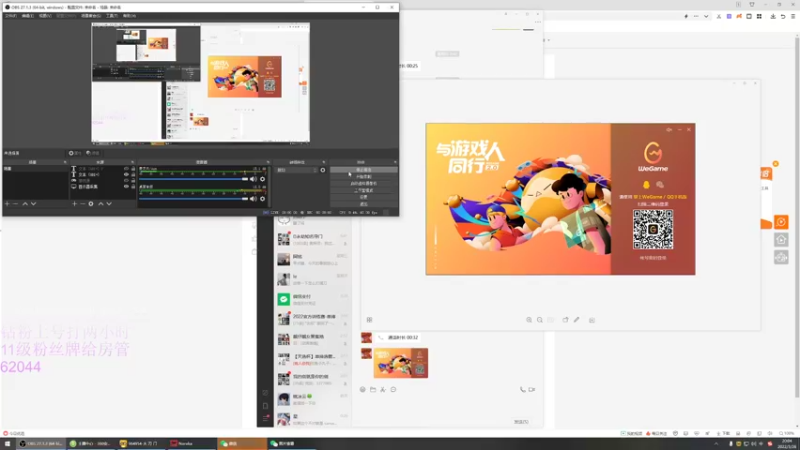This screenshot has height=450, width=800.
Task: Move scene down in OBS scenes panel
Action: pyautogui.click(x=33, y=204)
